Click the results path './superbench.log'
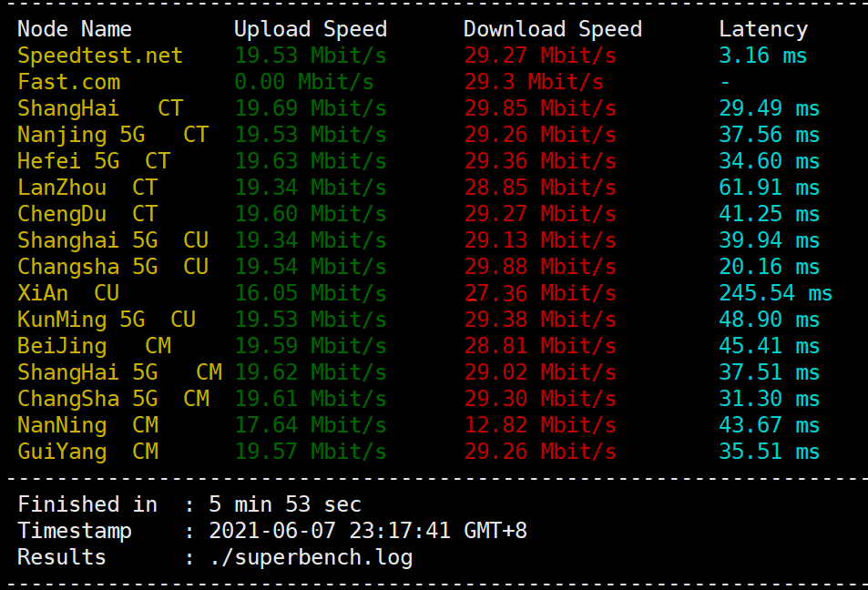The height and width of the screenshot is (590, 868). click(x=311, y=557)
